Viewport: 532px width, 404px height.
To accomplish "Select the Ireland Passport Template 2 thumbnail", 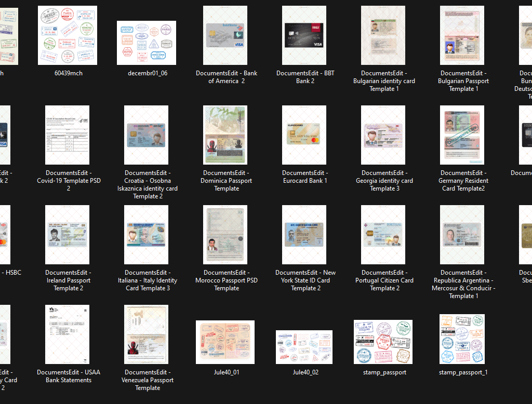I will [x=67, y=235].
